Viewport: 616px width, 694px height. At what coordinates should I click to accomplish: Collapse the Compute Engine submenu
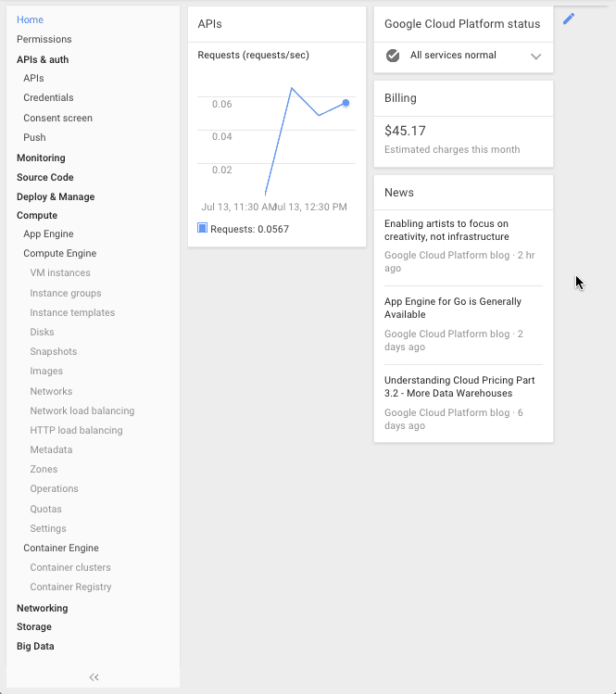(x=59, y=253)
